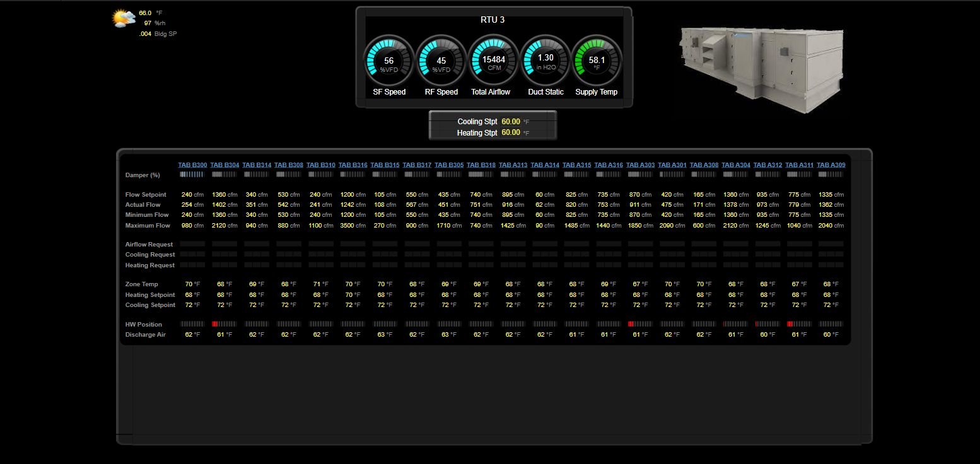Click the red HW Position indicator for TAB B304
The image size is (980, 464).
pos(215,324)
